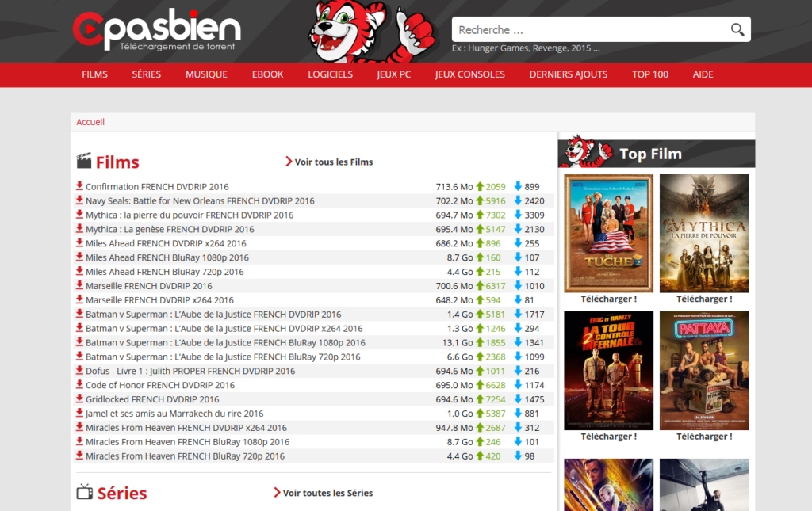Viewport: 812px width, 511px height.
Task: Click the clapperboard icon beside Films heading
Action: click(84, 162)
